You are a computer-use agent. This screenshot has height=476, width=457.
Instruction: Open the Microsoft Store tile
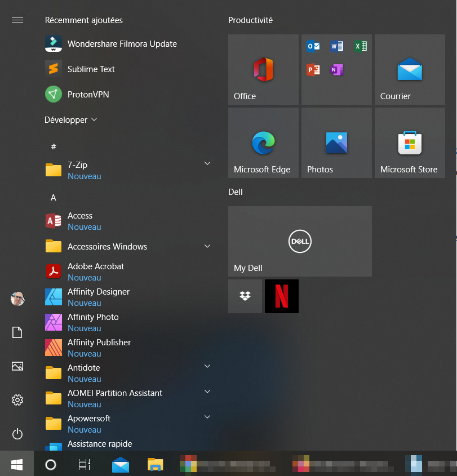tap(410, 143)
